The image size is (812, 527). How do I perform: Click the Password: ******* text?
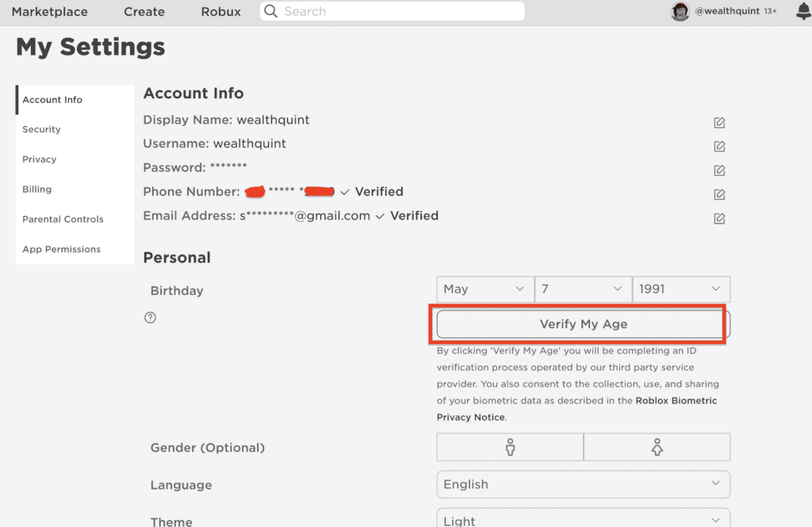(195, 168)
